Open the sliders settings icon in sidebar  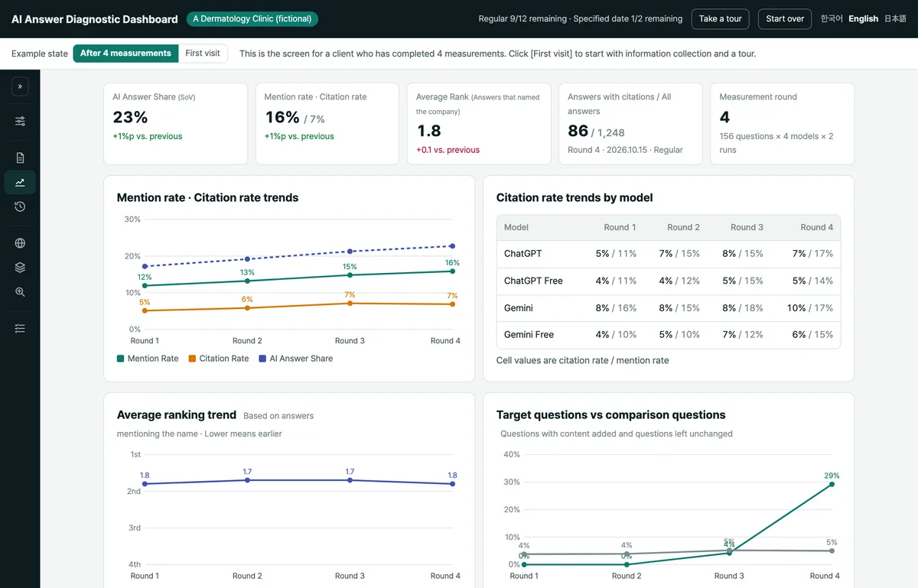(x=20, y=122)
